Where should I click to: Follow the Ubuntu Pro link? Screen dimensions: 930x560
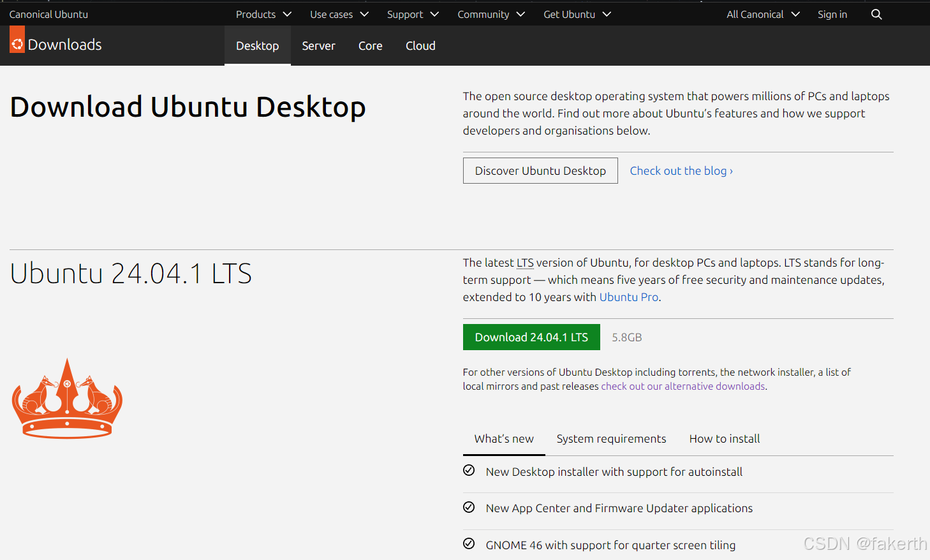pyautogui.click(x=629, y=297)
